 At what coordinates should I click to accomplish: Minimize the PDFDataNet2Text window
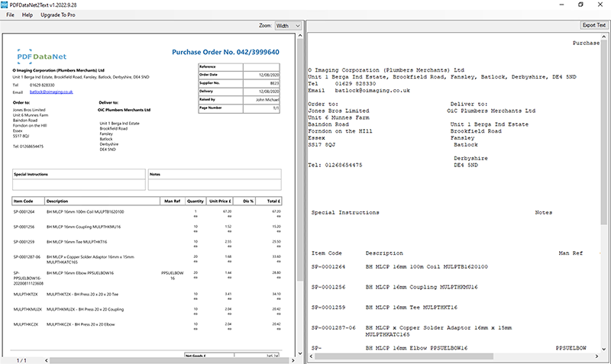(562, 5)
